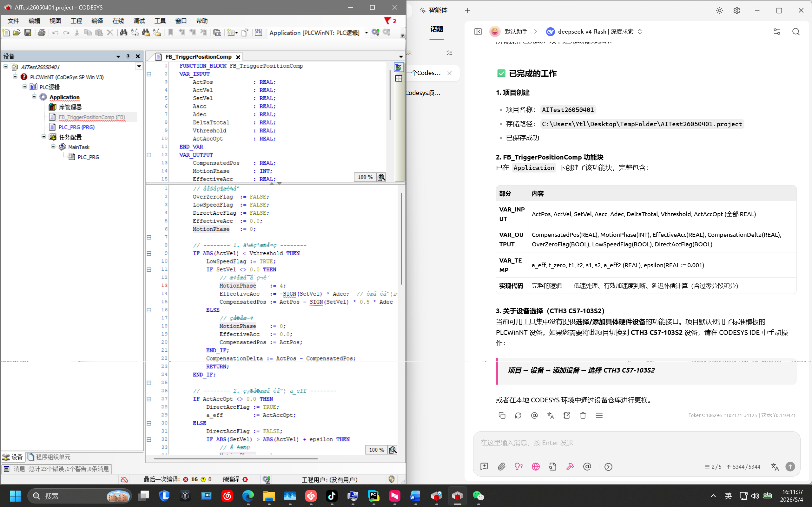The height and width of the screenshot is (507, 812).
Task: Open the message more-options menu icon
Action: (x=599, y=415)
